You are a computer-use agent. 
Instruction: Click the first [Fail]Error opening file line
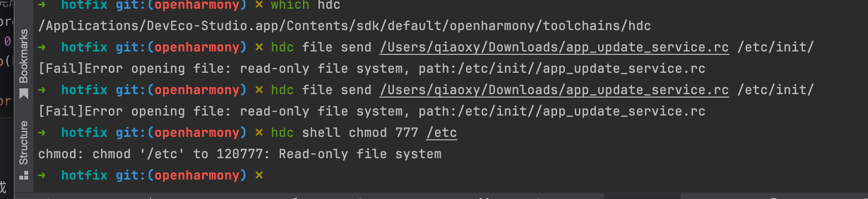coord(371,68)
